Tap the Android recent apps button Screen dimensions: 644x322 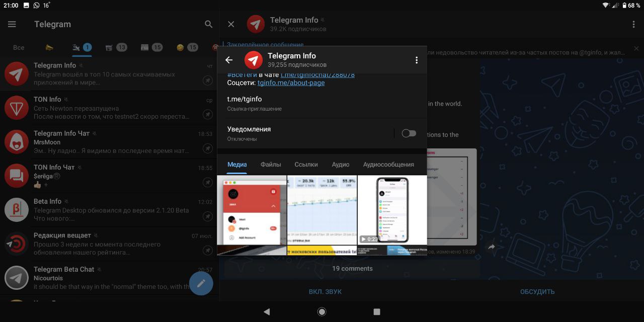click(377, 312)
